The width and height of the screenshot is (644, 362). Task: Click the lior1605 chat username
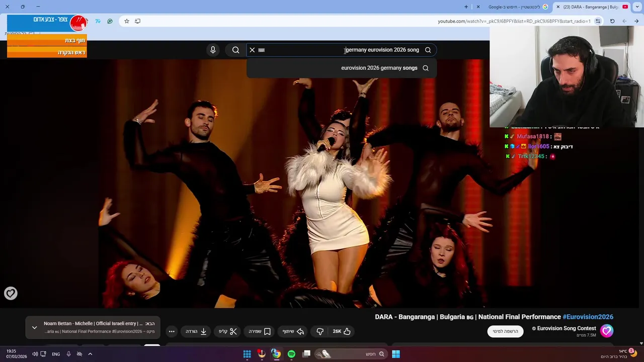point(538,146)
